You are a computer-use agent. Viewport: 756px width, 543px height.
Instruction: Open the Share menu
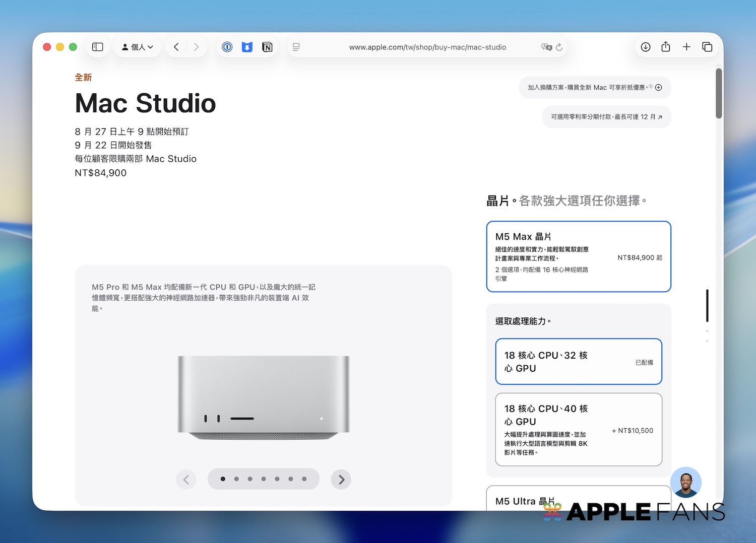coord(666,47)
